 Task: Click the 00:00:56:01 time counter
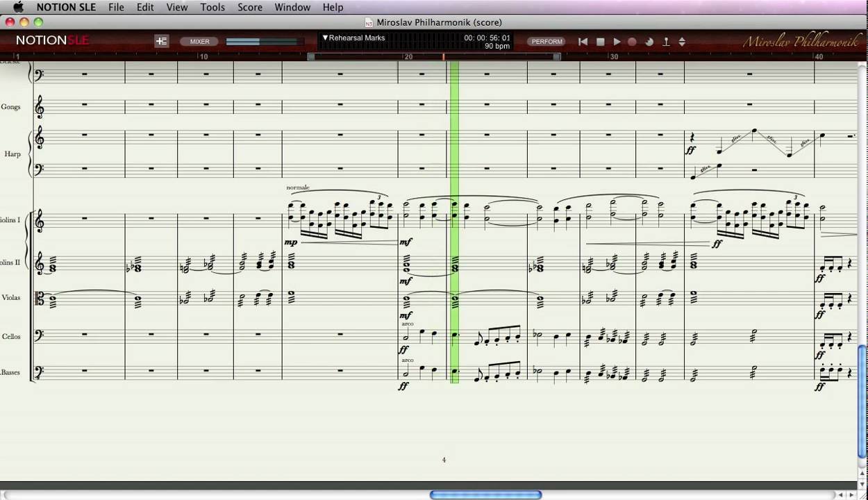coord(487,38)
